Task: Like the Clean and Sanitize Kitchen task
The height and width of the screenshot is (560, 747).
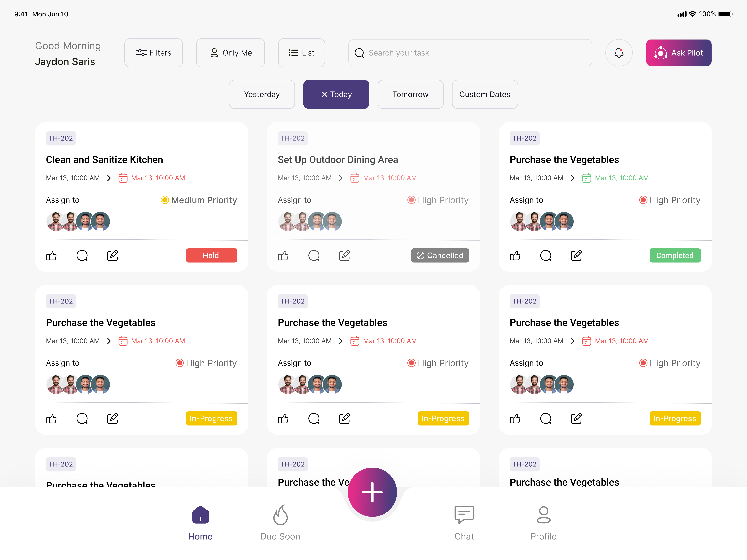Action: click(x=51, y=256)
